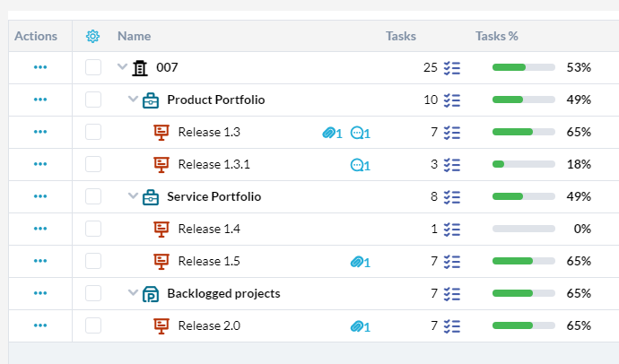Click Product Portfolio briefcase icon
Image resolution: width=619 pixels, height=364 pixels.
(x=151, y=100)
